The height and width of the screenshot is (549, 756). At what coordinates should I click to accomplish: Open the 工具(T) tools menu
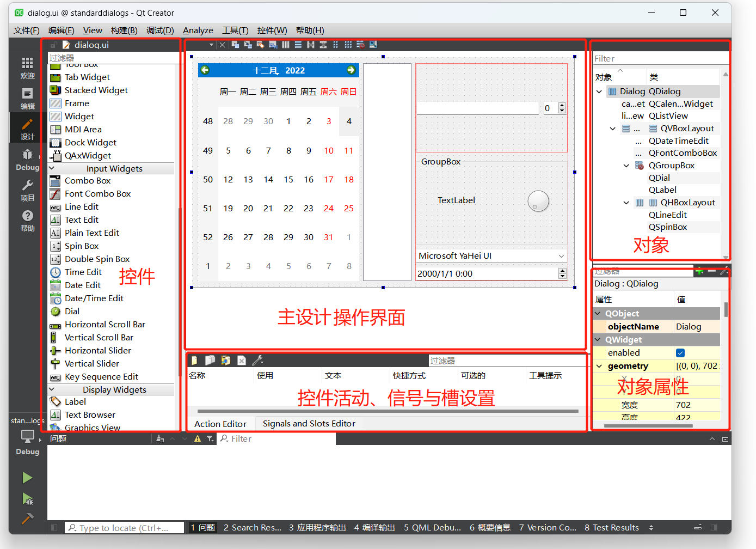[235, 30]
